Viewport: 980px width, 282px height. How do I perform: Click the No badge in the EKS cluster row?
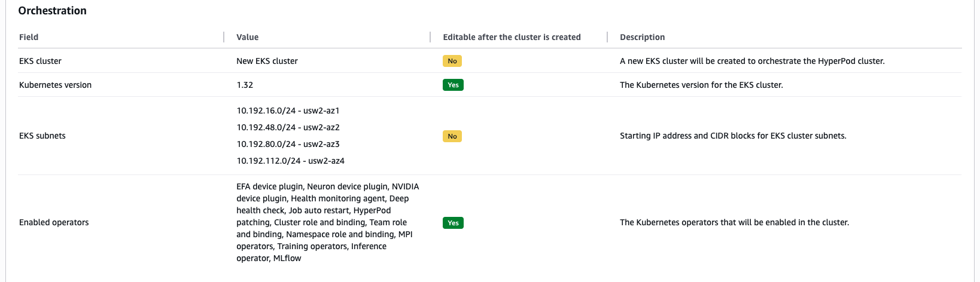click(452, 61)
